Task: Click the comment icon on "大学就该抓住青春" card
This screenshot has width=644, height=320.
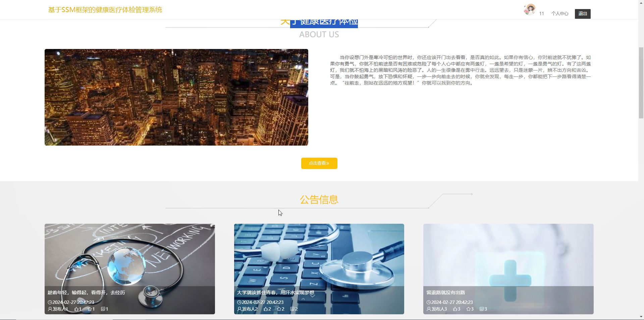Action: coord(292,309)
